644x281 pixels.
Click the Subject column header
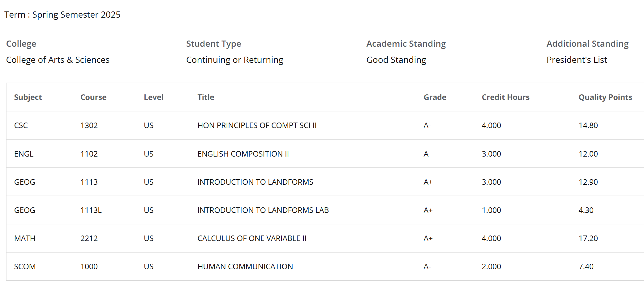tap(28, 97)
